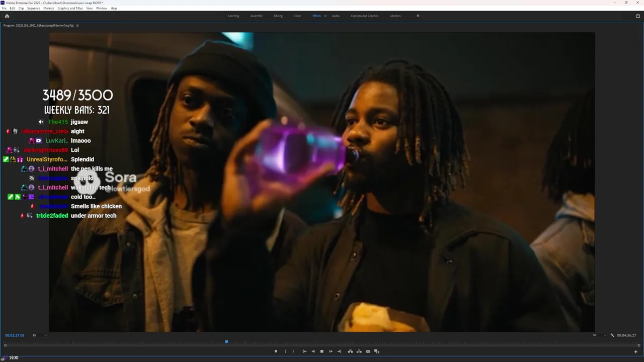
Task: Click the blue playhead marker on time ruler
Action: [x=226, y=342]
